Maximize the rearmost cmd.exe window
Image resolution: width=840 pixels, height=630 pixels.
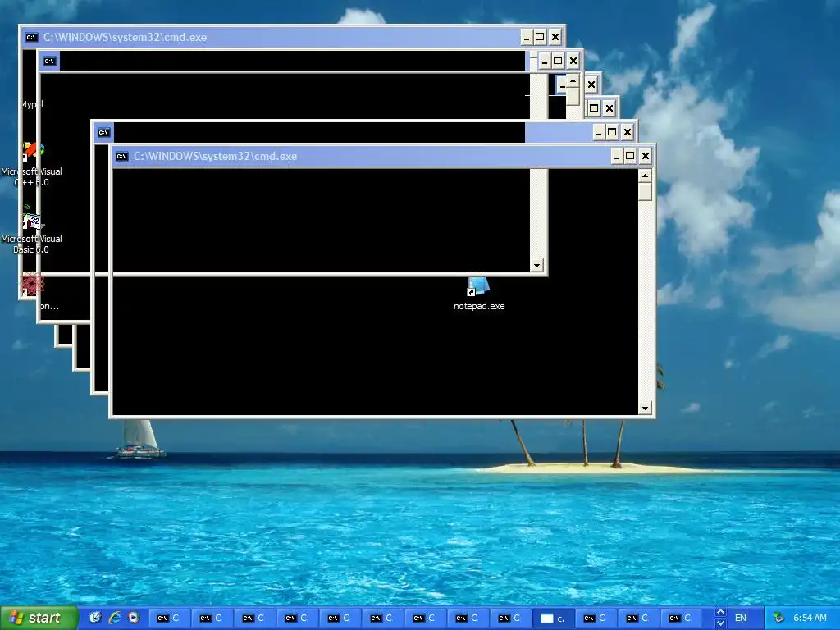coord(540,38)
